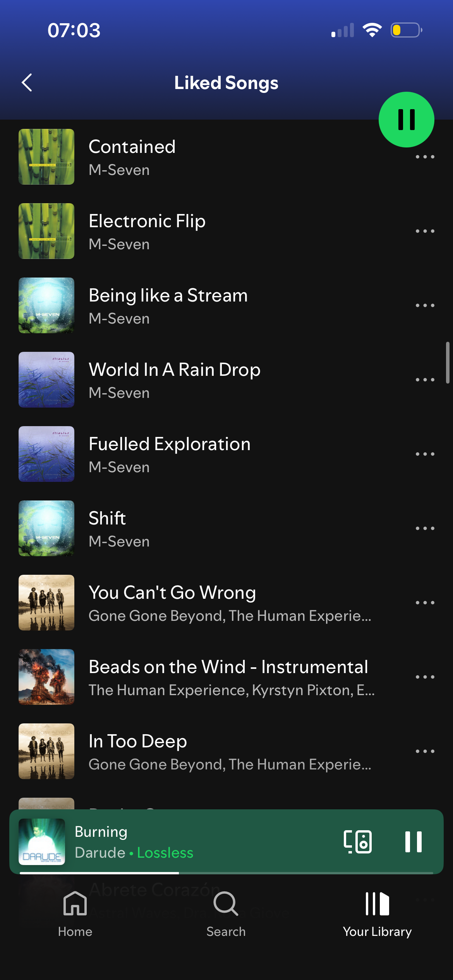This screenshot has width=453, height=980.
Task: Open more options for Electronic Flip
Action: pyautogui.click(x=425, y=231)
